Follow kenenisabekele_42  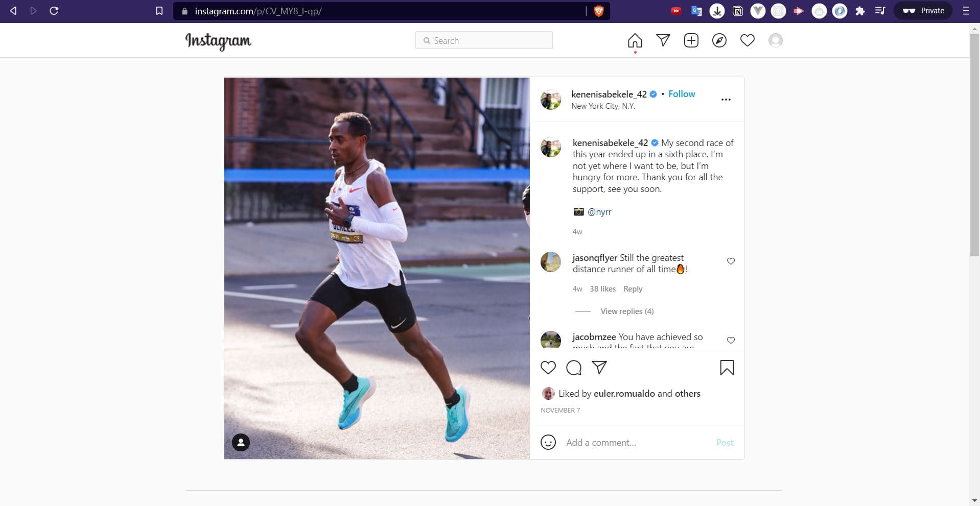point(682,94)
